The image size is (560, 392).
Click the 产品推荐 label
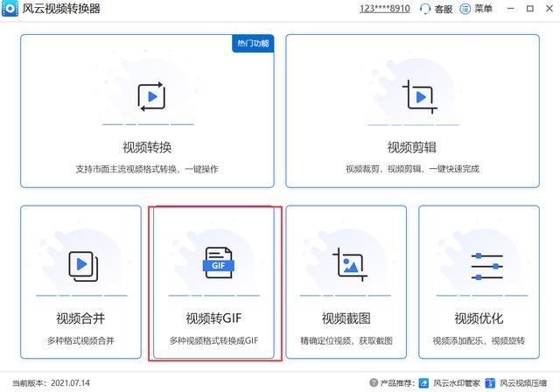point(397,383)
